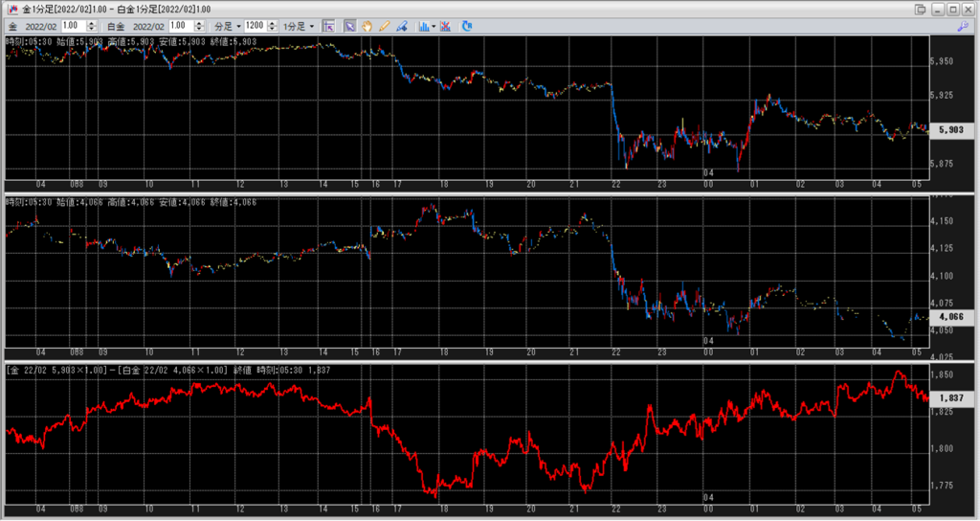This screenshot has width=980, height=521.
Task: Activate the hand pan tool
Action: pyautogui.click(x=367, y=26)
